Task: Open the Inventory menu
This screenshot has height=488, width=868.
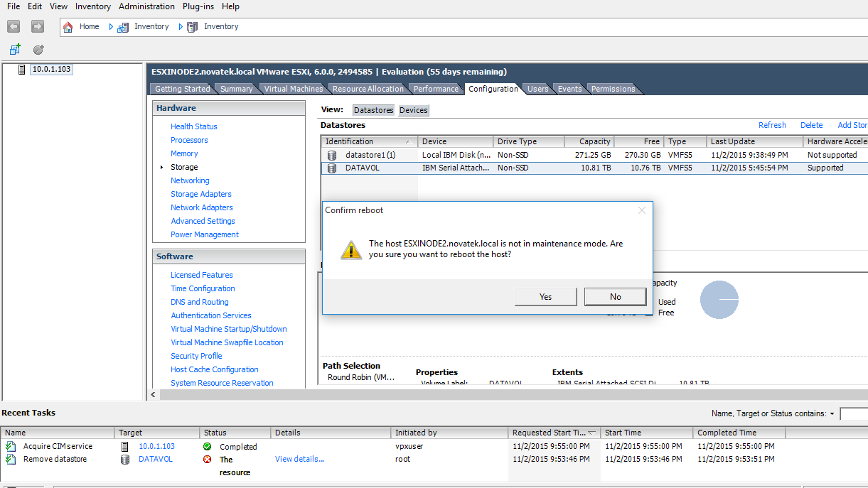Action: pos(93,6)
